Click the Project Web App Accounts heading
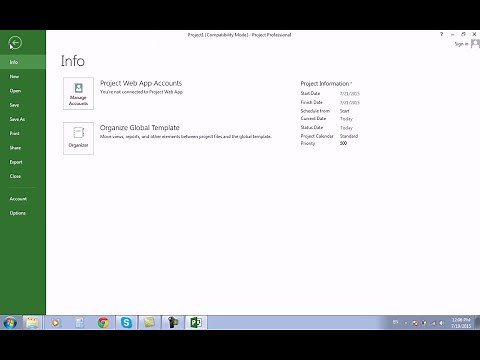 tap(141, 83)
